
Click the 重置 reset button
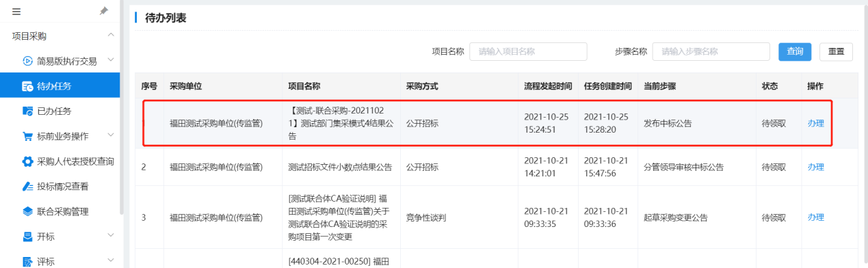pyautogui.click(x=836, y=51)
